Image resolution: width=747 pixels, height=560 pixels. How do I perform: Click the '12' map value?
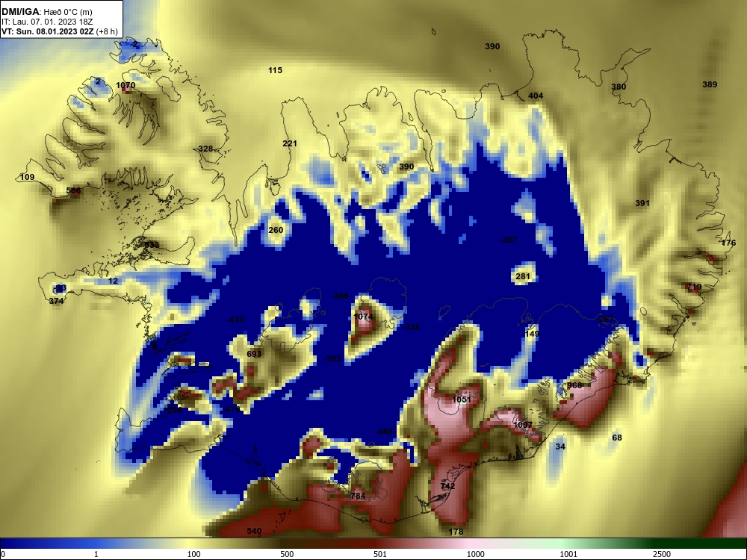(113, 281)
